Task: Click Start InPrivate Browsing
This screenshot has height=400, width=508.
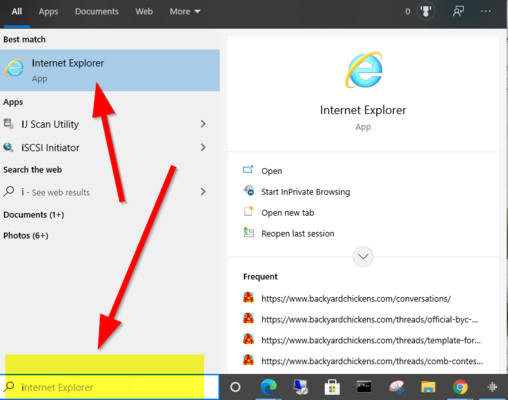Action: pos(306,192)
